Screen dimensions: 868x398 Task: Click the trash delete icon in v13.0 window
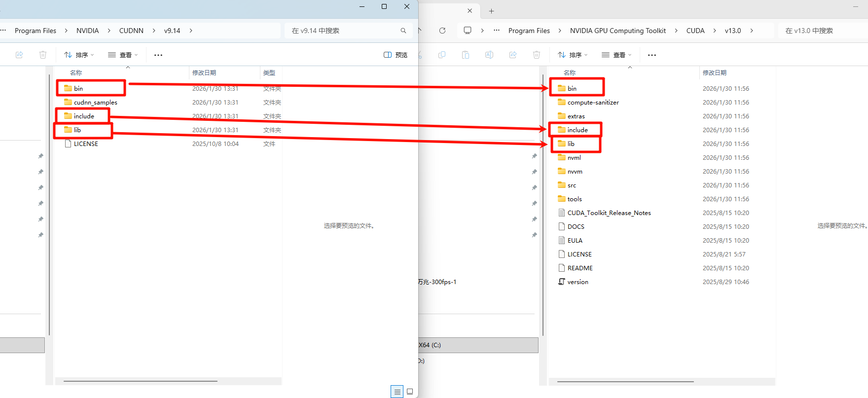pos(537,55)
